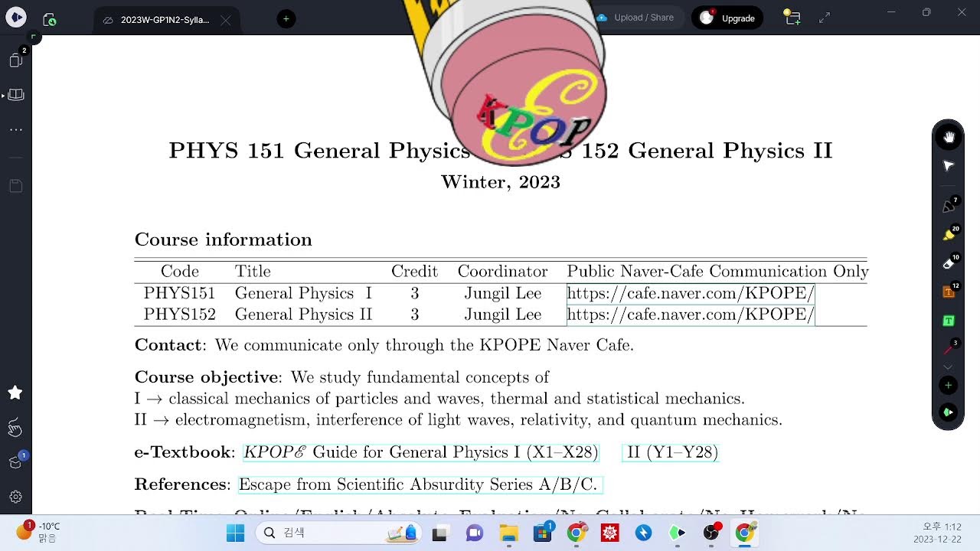The height and width of the screenshot is (551, 980).
Task: Switch to the 2023W-GP1N2-Sylla... tab
Action: tap(165, 20)
